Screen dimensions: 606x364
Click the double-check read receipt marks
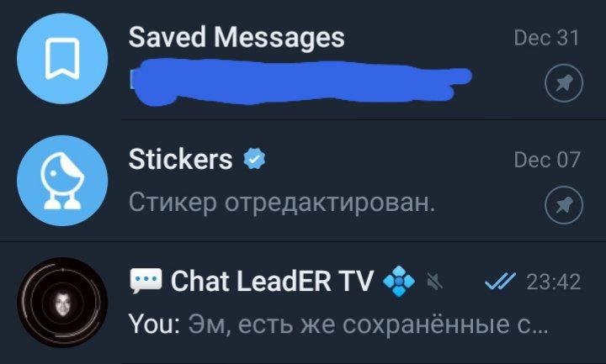coord(500,281)
